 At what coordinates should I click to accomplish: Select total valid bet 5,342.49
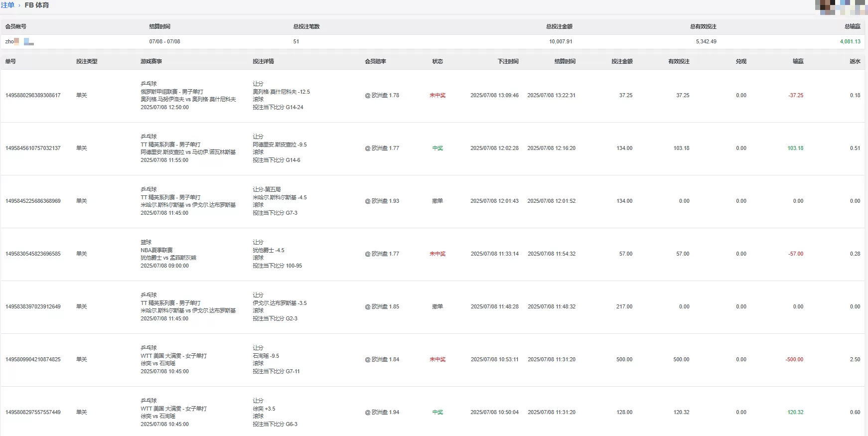[706, 41]
